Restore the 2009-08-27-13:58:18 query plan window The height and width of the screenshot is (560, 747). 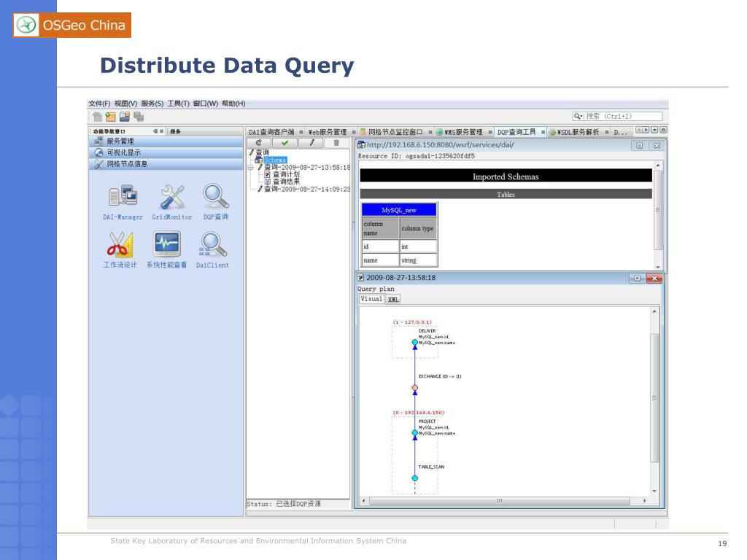637,278
